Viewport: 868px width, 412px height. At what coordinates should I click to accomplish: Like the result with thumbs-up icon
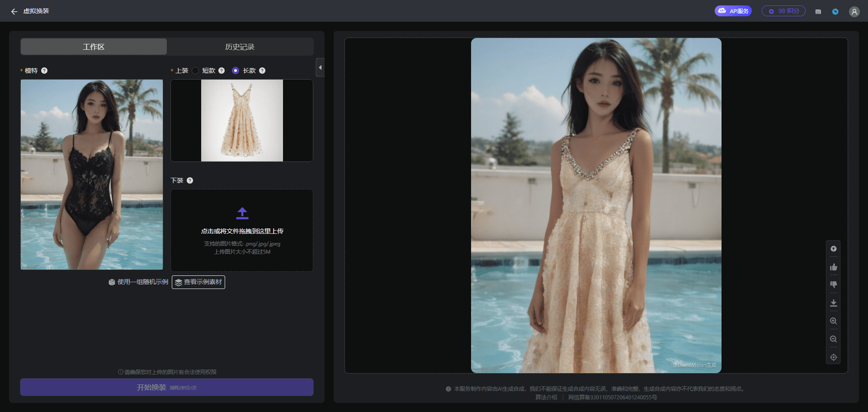[x=834, y=267]
